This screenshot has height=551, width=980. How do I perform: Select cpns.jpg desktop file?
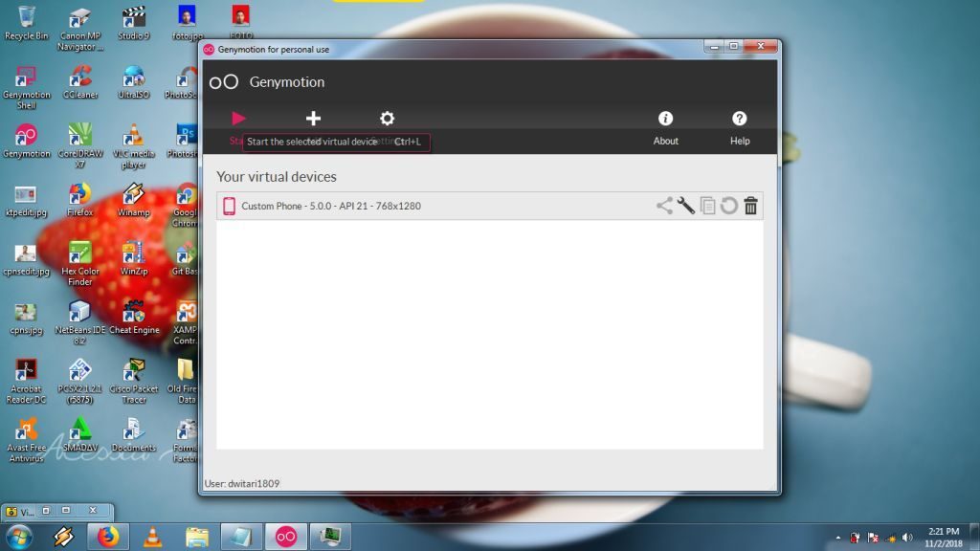click(x=26, y=318)
